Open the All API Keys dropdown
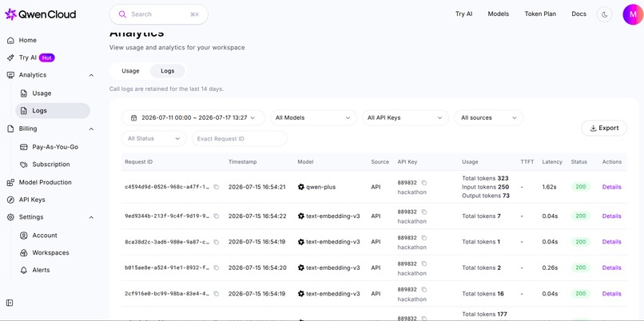 [x=405, y=118]
